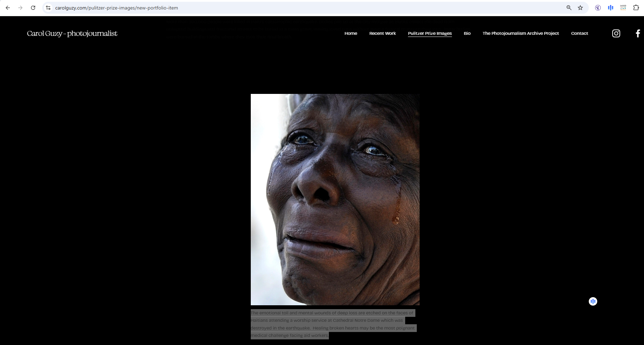Bookmark this page with the star icon
The width and height of the screenshot is (644, 345).
(x=580, y=8)
